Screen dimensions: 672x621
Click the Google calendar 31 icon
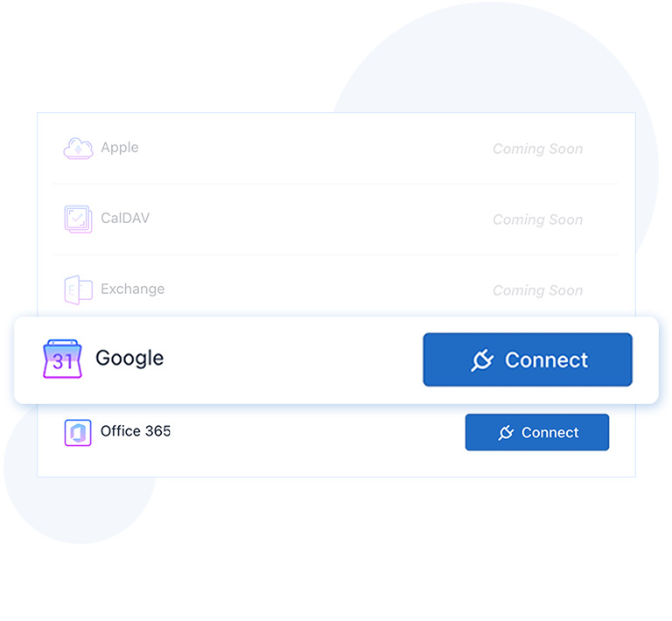point(62,359)
